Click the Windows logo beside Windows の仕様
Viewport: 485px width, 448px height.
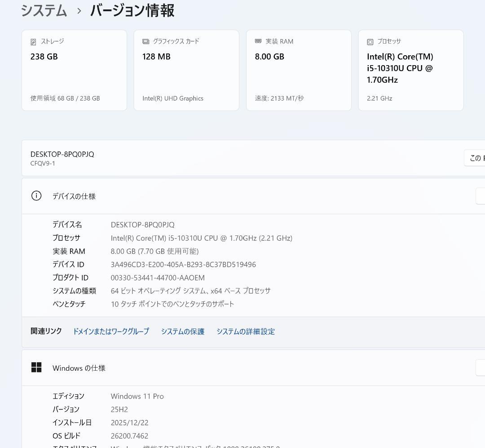coord(36,367)
